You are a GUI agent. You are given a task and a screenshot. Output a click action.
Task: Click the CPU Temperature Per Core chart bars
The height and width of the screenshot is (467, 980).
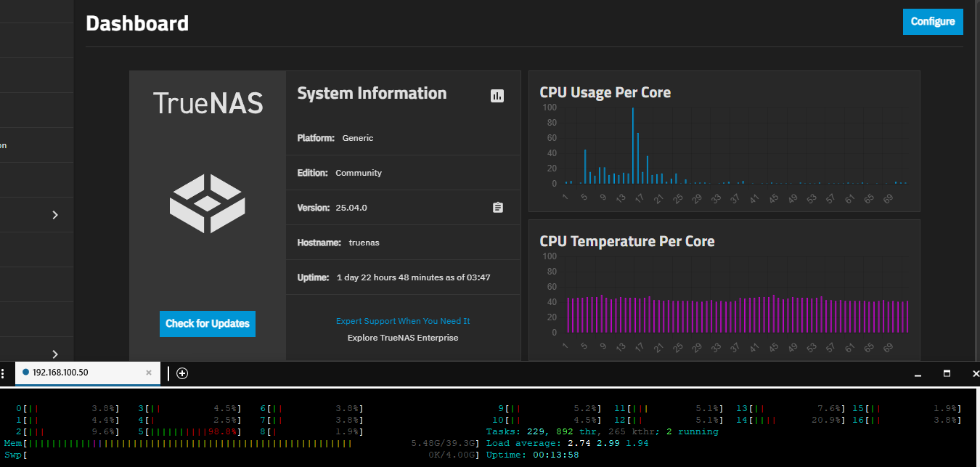(x=737, y=314)
